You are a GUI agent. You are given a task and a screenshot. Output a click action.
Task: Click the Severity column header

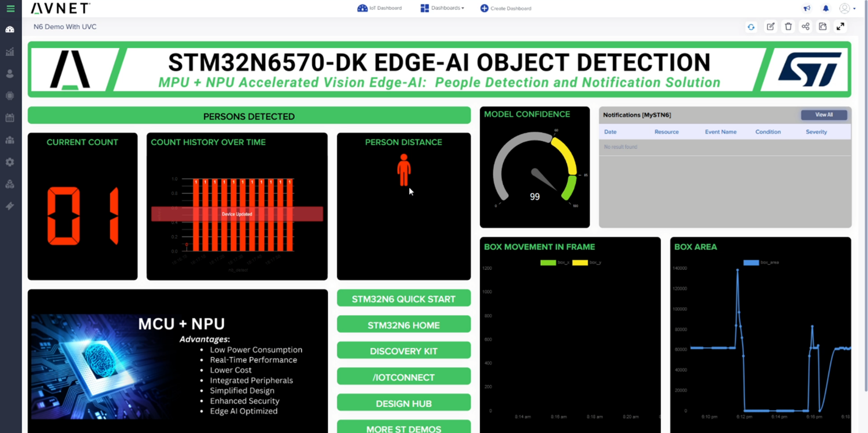(x=816, y=132)
